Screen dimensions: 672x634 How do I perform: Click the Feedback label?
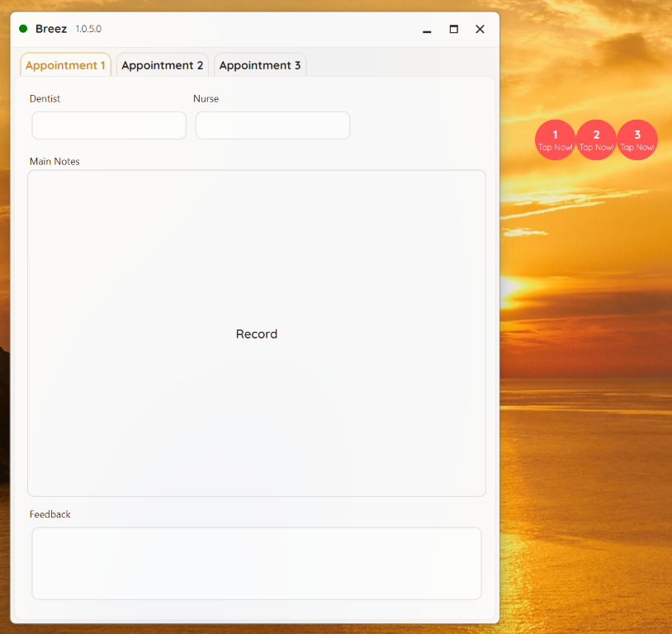pyautogui.click(x=50, y=514)
